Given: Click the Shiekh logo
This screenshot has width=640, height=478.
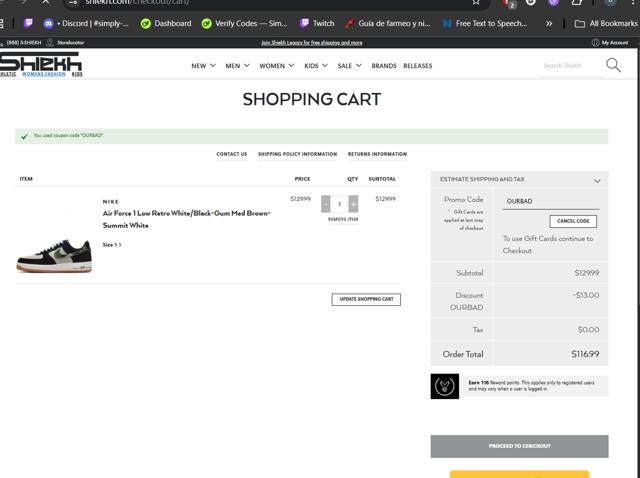Looking at the screenshot, I should (41, 62).
